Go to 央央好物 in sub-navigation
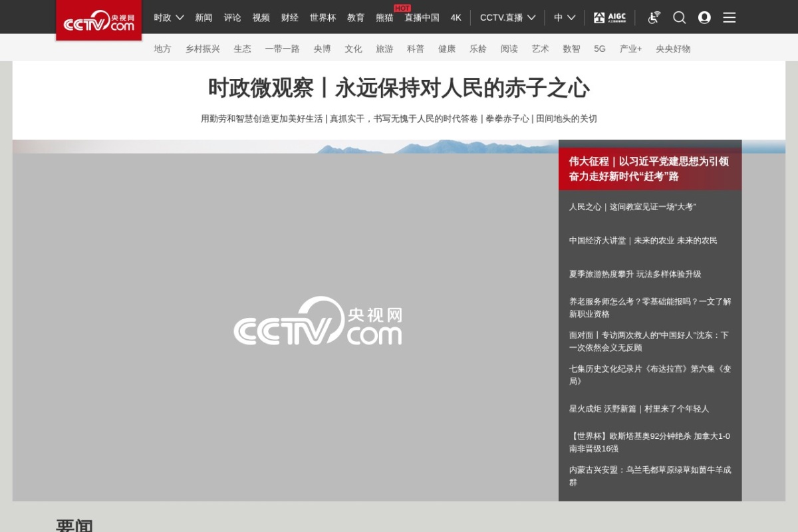The height and width of the screenshot is (532, 798). (673, 49)
